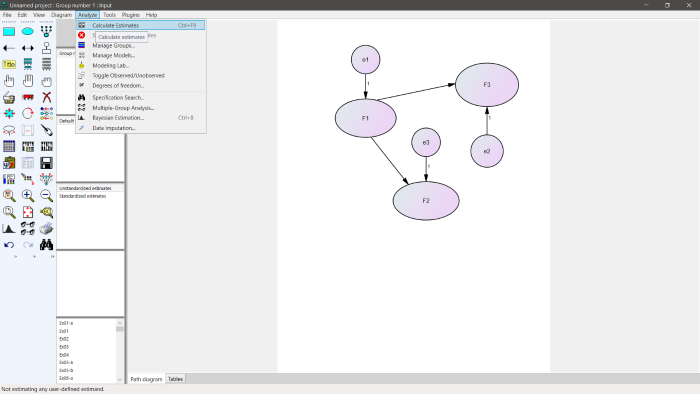Click the resize diagram to fit page icon
The image size is (700, 394).
tap(28, 212)
